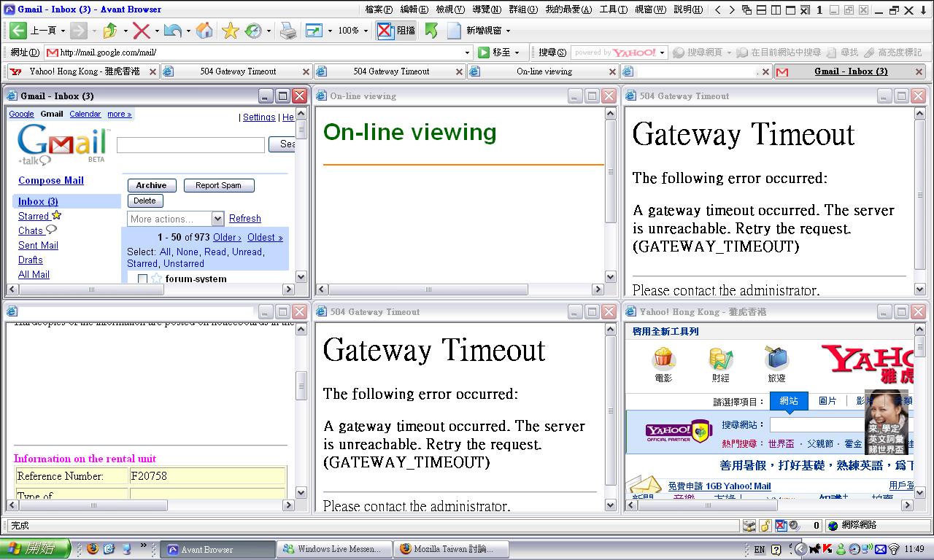
Task: Open the address bar URL dropdown
Action: click(x=468, y=52)
